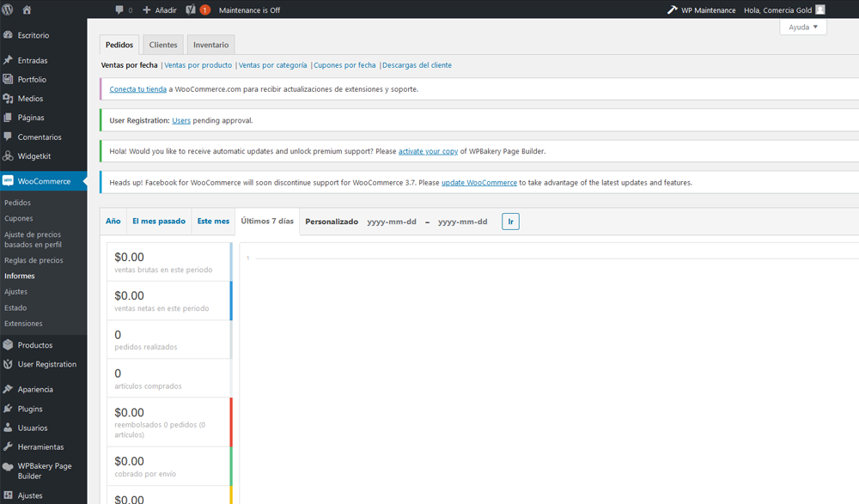Click the plus icon beside Añadir
Viewport: 859px width, 504px height.
point(146,9)
